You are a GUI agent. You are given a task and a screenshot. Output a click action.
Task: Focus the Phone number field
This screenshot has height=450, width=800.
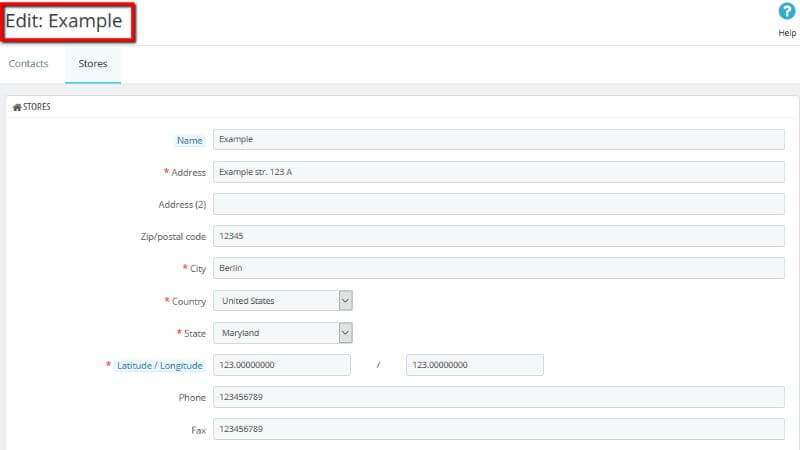(498, 397)
